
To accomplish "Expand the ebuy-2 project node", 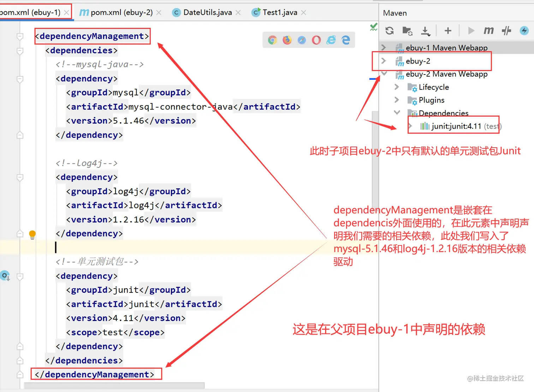I will [384, 61].
